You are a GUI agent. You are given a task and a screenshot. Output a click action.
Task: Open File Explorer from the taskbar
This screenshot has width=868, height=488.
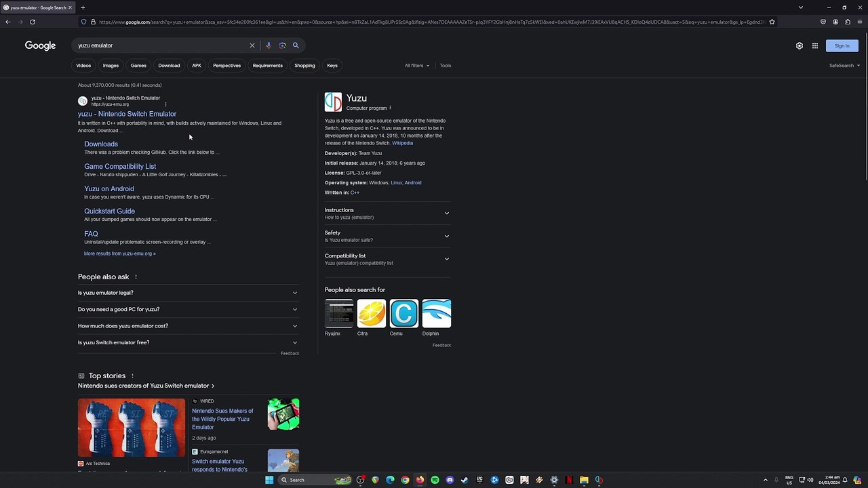coord(584,480)
